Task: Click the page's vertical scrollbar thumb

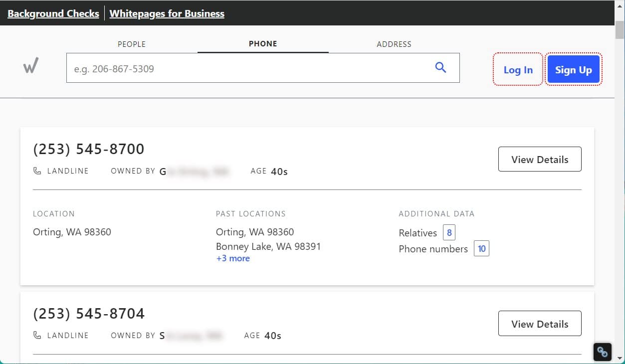Action: tap(620, 30)
